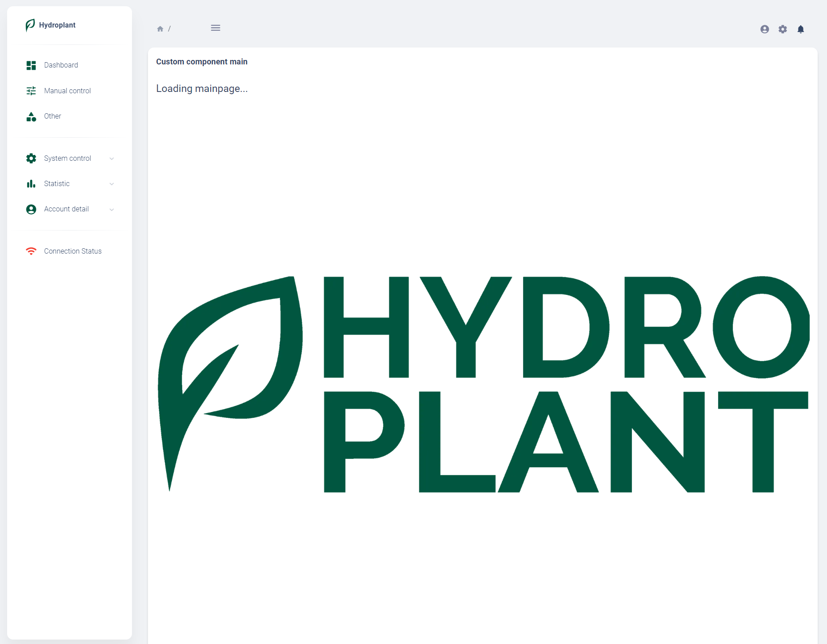Expand the Account detail section

tap(112, 209)
